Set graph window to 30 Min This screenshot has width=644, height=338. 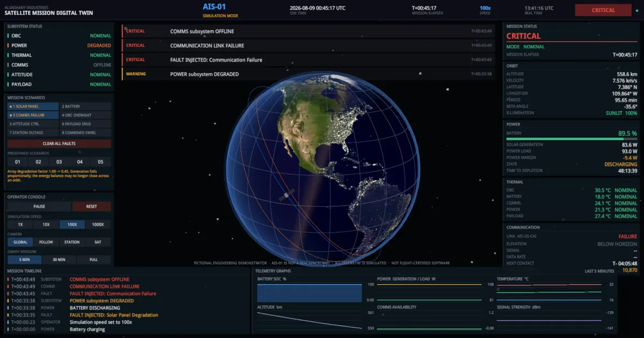(59, 260)
